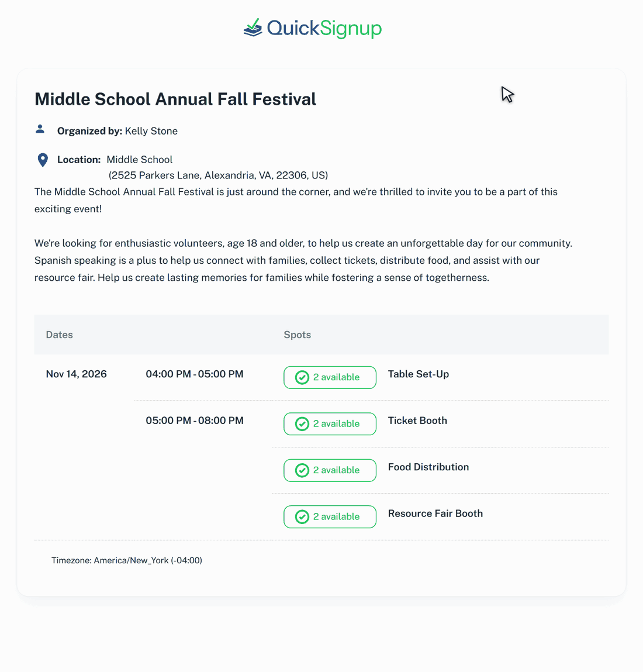Click the Food Distribution checkmark icon

(302, 470)
